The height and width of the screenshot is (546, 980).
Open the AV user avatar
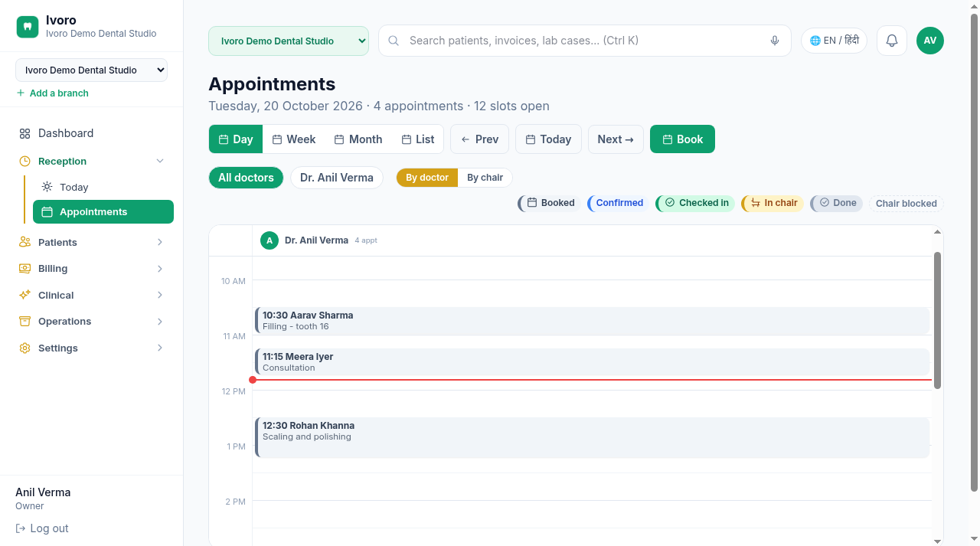point(930,41)
